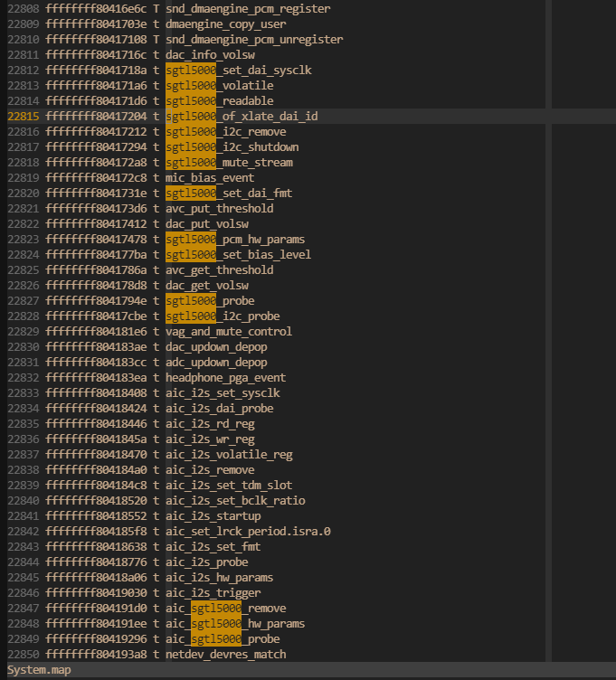Select sgtl5000_pcm_hw_params symbol
This screenshot has height=680, width=616.
(x=235, y=240)
